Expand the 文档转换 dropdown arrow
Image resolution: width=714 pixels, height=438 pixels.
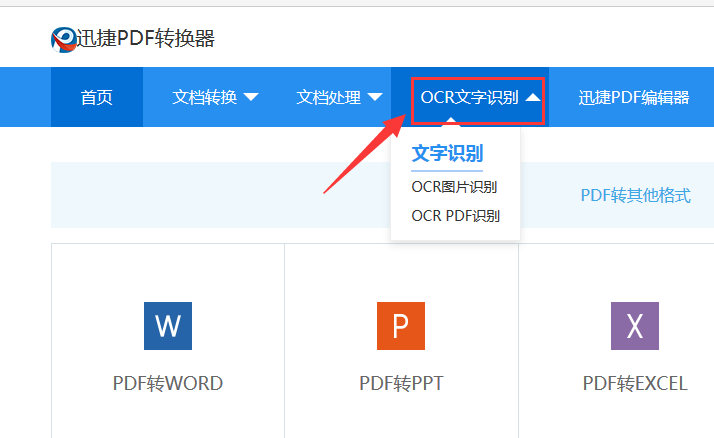pyautogui.click(x=251, y=97)
